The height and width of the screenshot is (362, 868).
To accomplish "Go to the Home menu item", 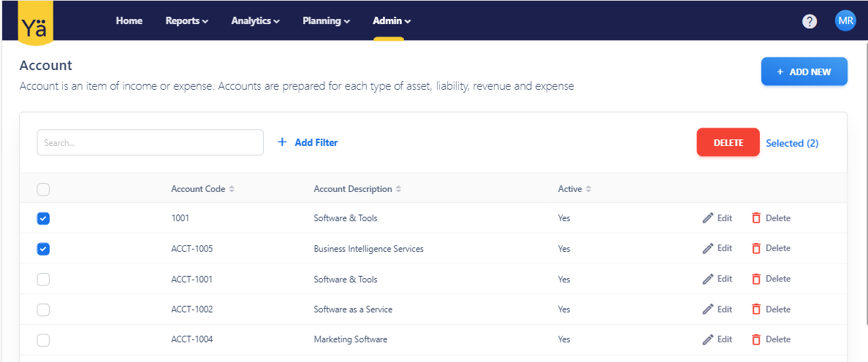I will point(129,21).
